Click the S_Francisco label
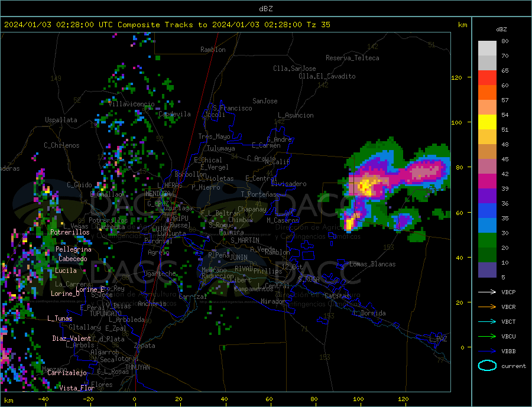 (x=232, y=108)
